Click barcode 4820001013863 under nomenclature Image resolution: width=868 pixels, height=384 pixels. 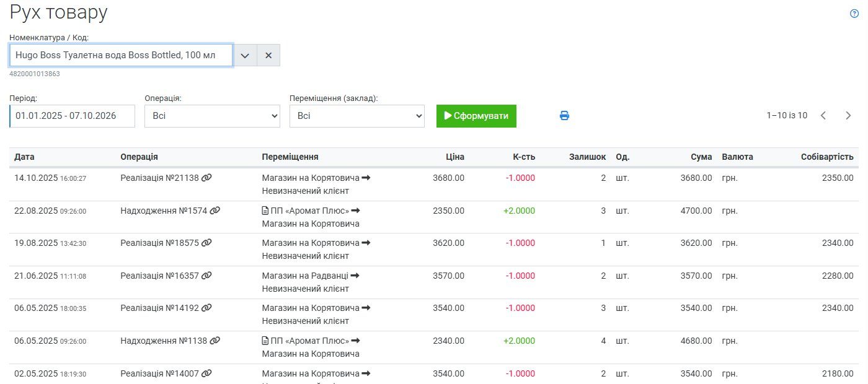click(x=35, y=74)
